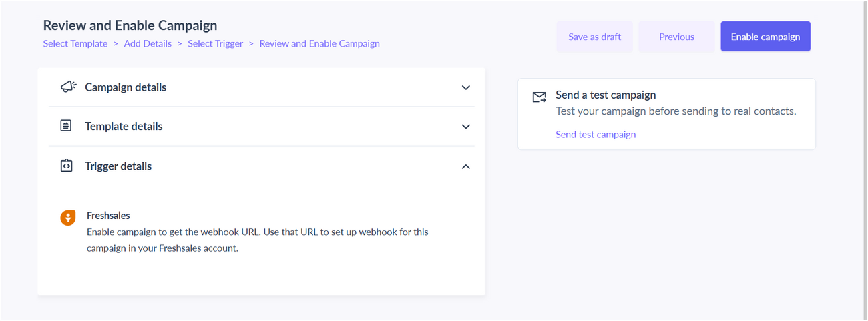Expand the Campaign details chevron
Image resolution: width=868 pixels, height=321 pixels.
[x=466, y=87]
